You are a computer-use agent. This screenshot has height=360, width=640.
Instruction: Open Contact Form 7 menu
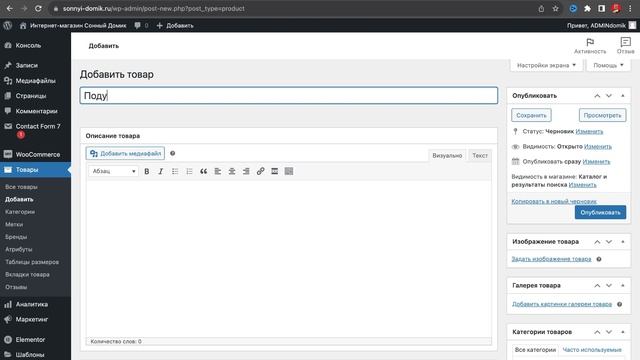point(35,130)
